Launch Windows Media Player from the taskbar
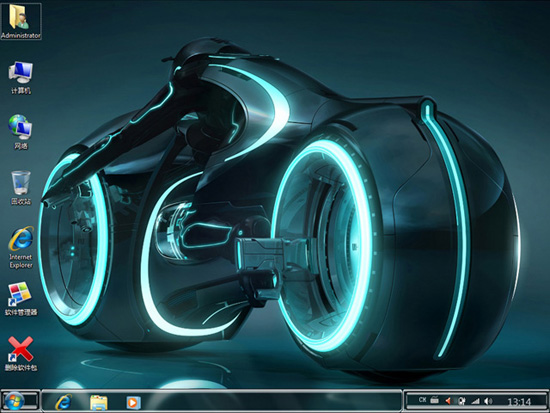The height and width of the screenshot is (413, 550). click(x=133, y=402)
